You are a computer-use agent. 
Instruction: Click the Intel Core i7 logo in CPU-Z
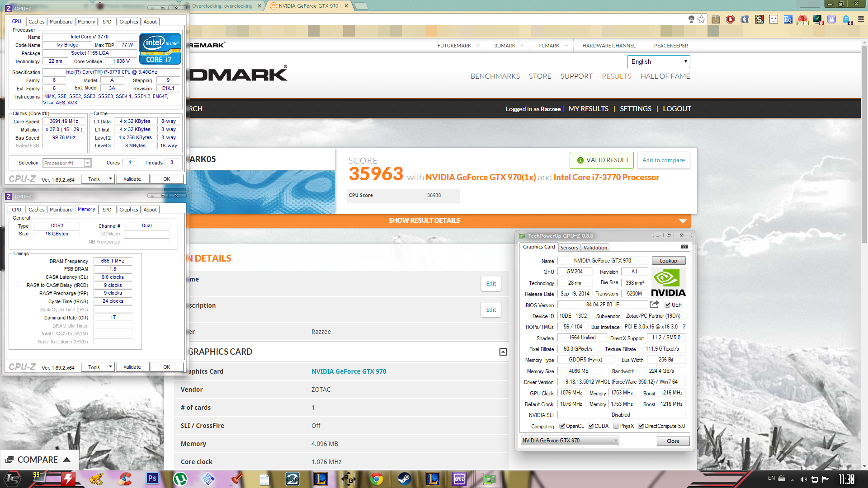[x=160, y=49]
